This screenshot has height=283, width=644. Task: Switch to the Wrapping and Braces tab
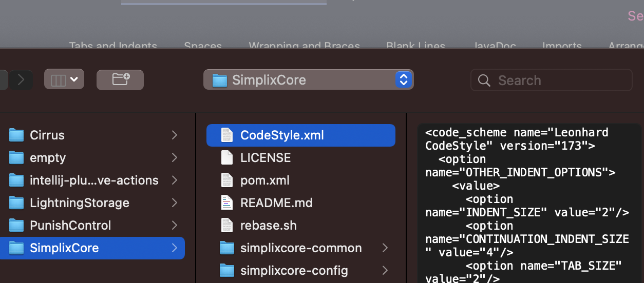tap(304, 46)
